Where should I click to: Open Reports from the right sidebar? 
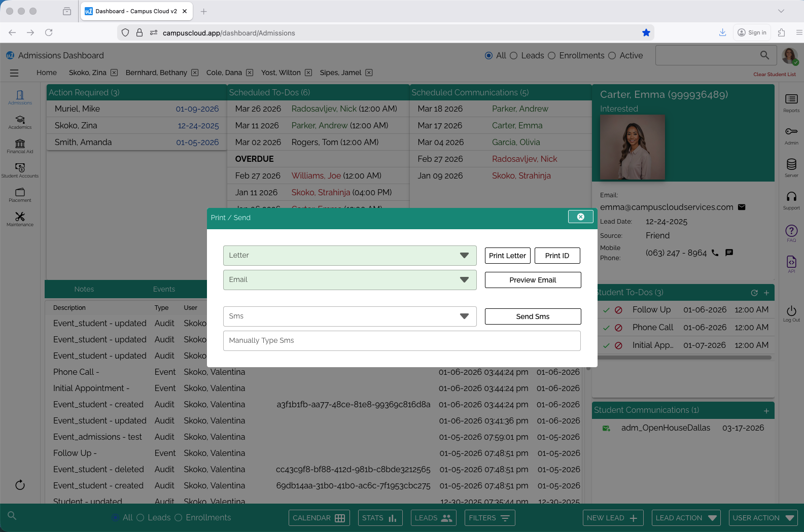click(791, 102)
